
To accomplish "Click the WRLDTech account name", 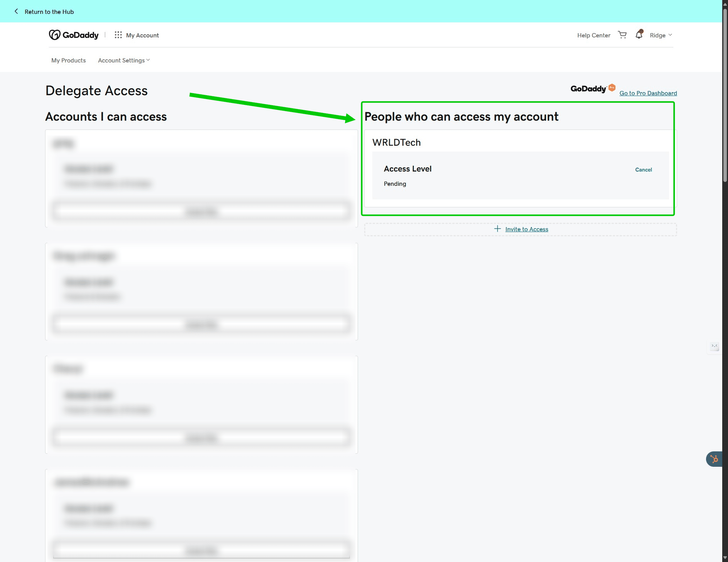I will 396,143.
